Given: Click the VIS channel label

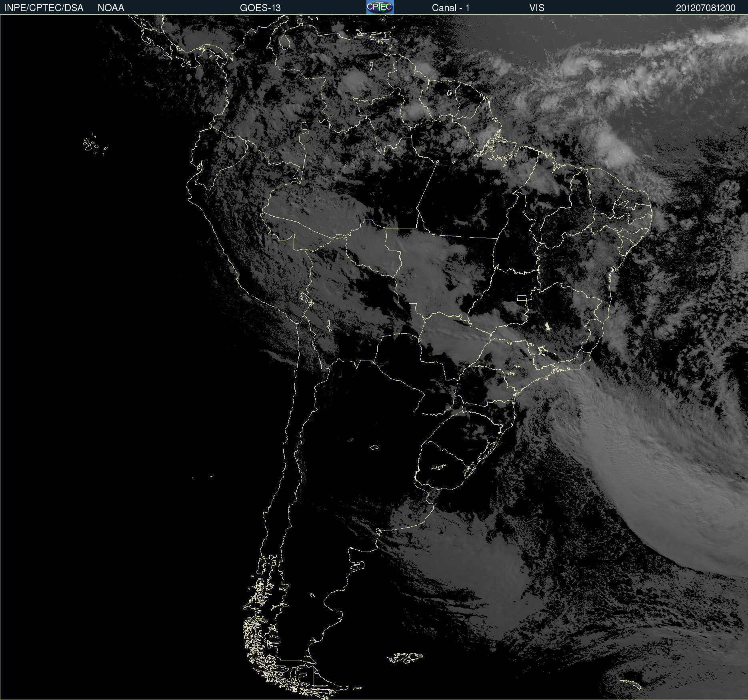Looking at the screenshot, I should tap(536, 8).
